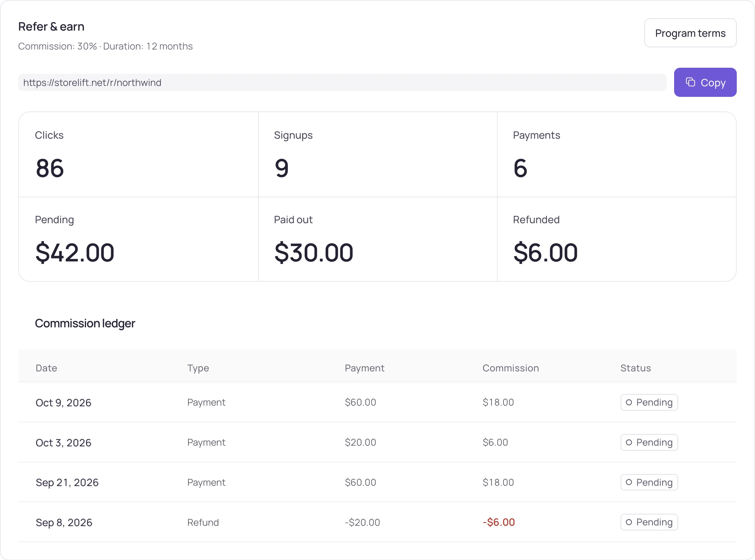This screenshot has width=755, height=560.
Task: Click the Pending badge for Oct 3, 2026
Action: [x=649, y=442]
